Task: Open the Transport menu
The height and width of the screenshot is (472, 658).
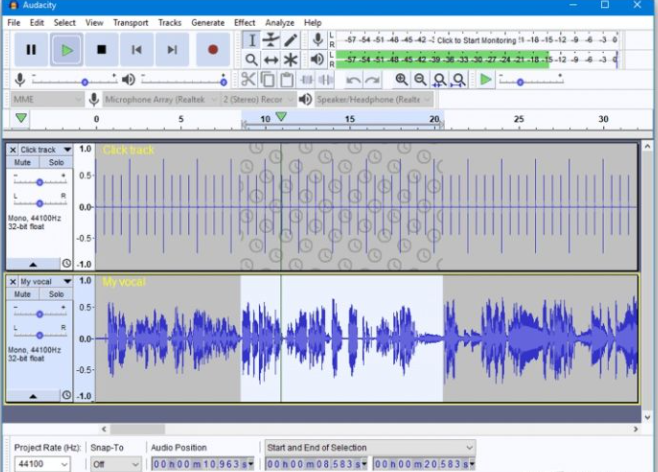Action: (131, 23)
